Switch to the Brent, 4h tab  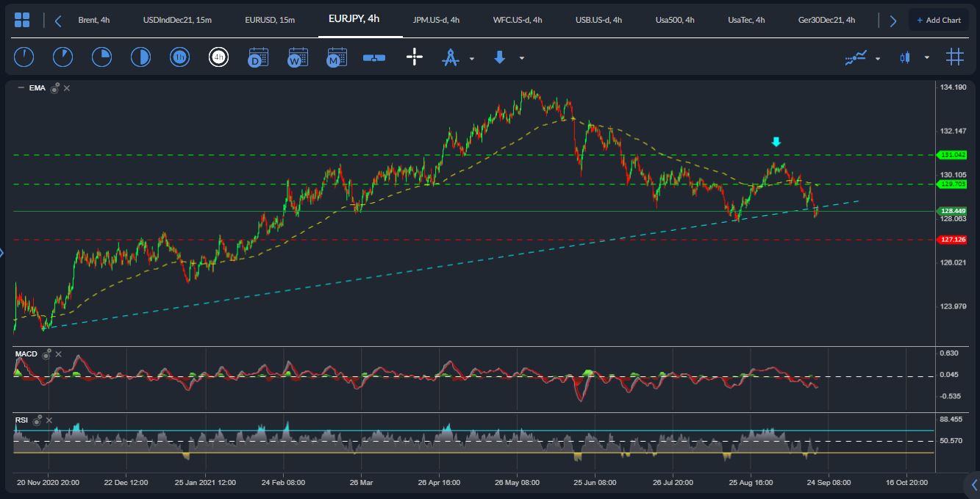point(94,20)
